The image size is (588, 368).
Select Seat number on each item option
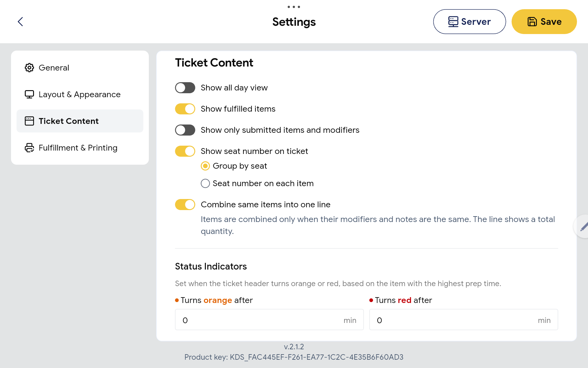point(205,183)
